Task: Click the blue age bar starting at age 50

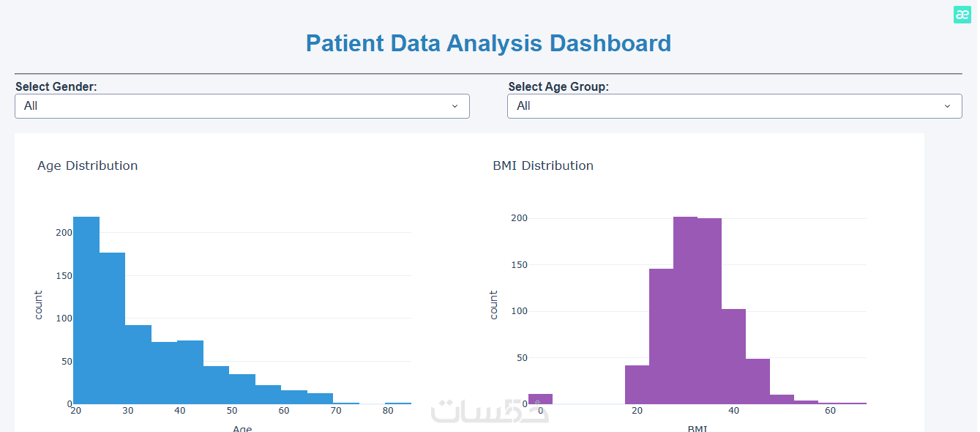Action: [x=242, y=389]
